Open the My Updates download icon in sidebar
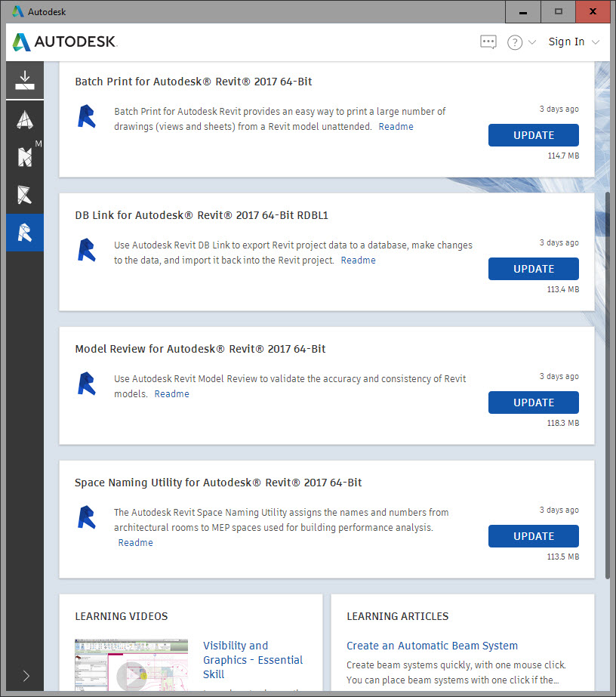This screenshot has width=616, height=697. tap(25, 81)
